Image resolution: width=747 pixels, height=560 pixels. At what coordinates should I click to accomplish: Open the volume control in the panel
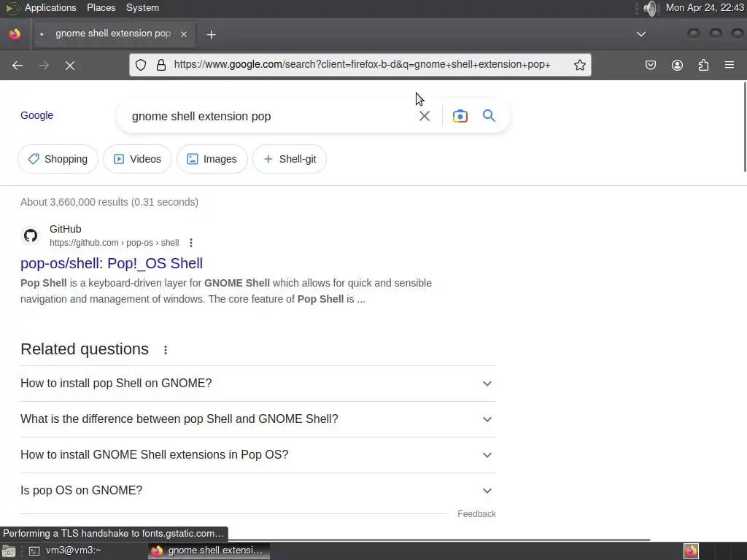point(650,7)
